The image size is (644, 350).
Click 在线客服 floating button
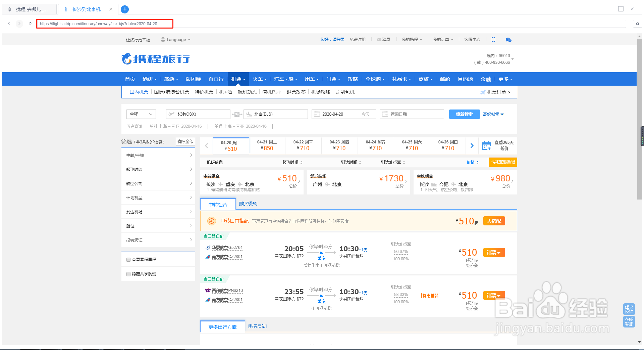629,322
